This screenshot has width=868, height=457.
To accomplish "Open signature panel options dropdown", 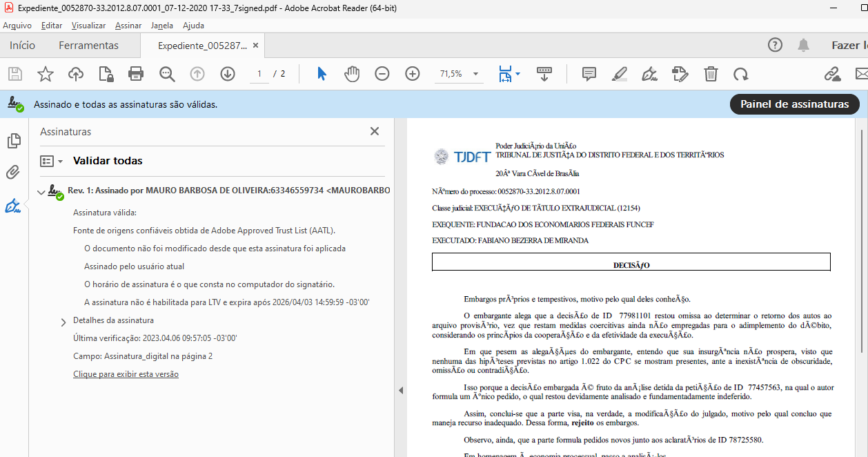I will coord(51,161).
